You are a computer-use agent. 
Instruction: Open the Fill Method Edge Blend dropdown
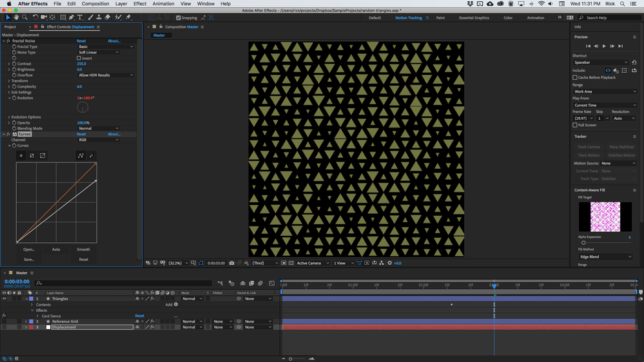pos(605,256)
